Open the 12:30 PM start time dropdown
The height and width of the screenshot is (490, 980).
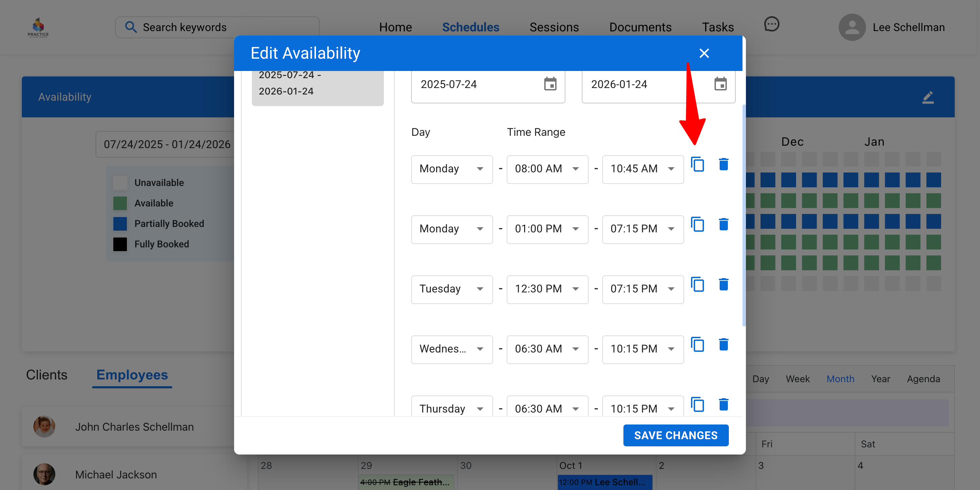[x=547, y=289]
